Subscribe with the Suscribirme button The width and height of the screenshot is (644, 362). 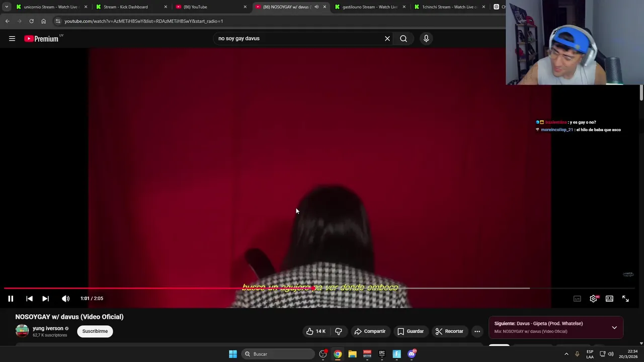[x=95, y=331]
